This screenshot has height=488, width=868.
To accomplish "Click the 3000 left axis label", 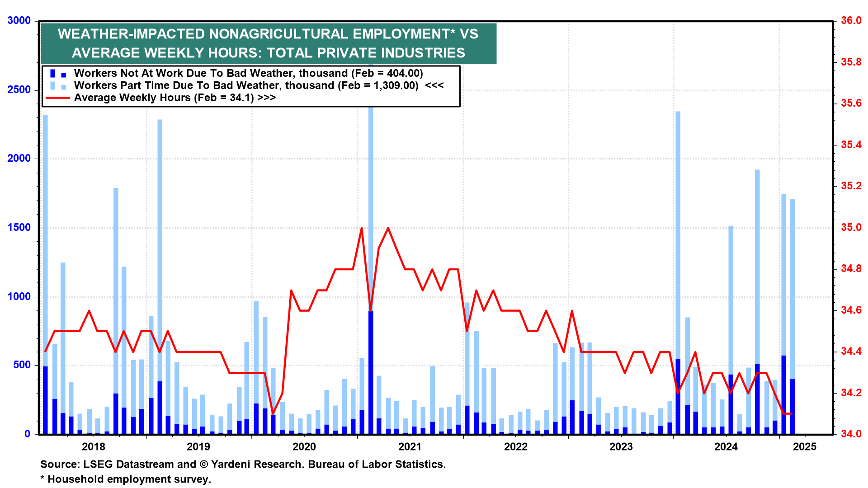I will (19, 21).
